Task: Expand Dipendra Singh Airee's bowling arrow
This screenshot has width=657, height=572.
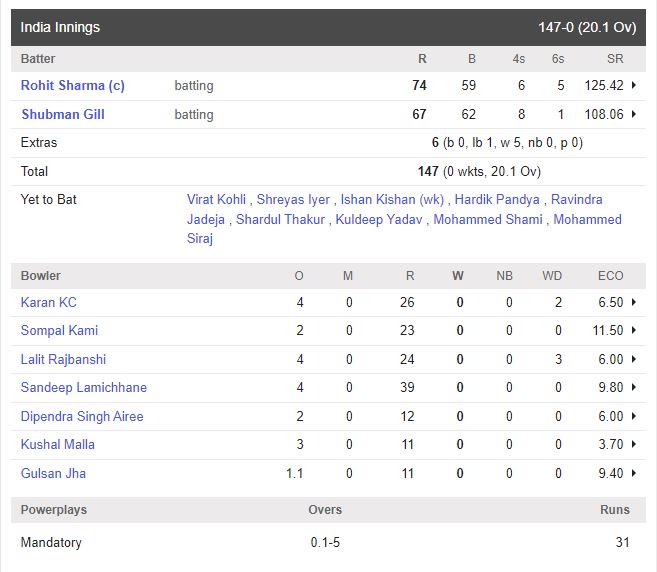Action: click(634, 417)
